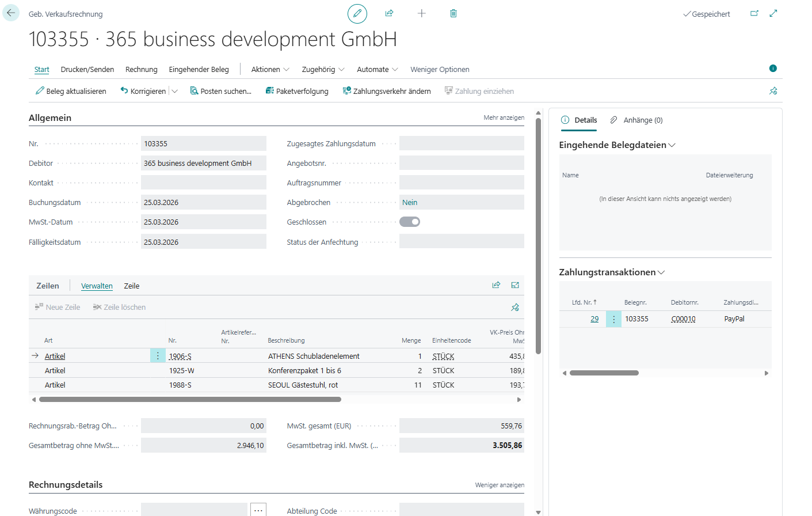Open the Aktionen dropdown menu
The width and height of the screenshot is (812, 516).
tap(270, 69)
